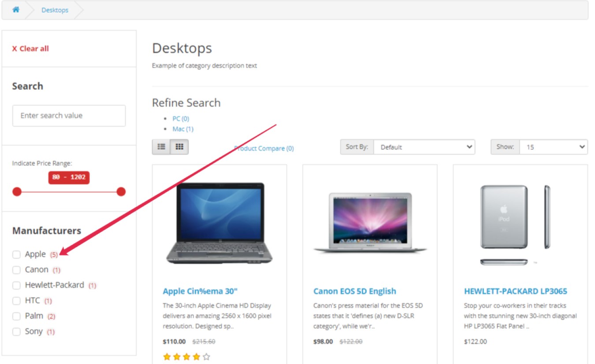Select the $110.00 price text
The height and width of the screenshot is (364, 595).
pos(174,342)
